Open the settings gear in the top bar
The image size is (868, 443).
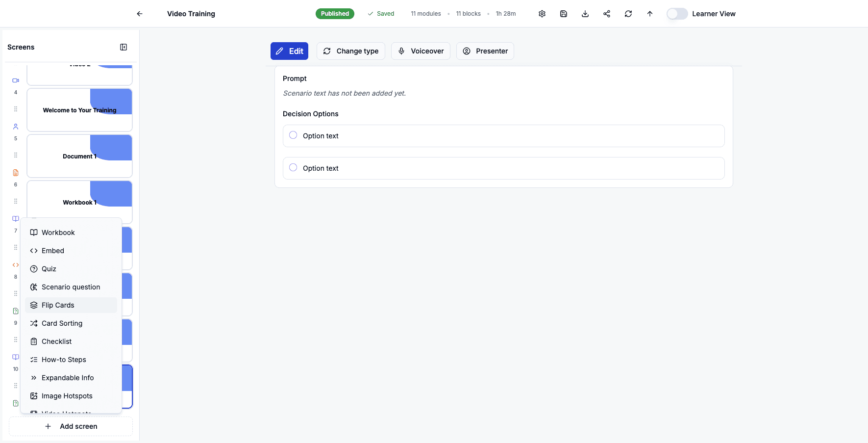(542, 14)
